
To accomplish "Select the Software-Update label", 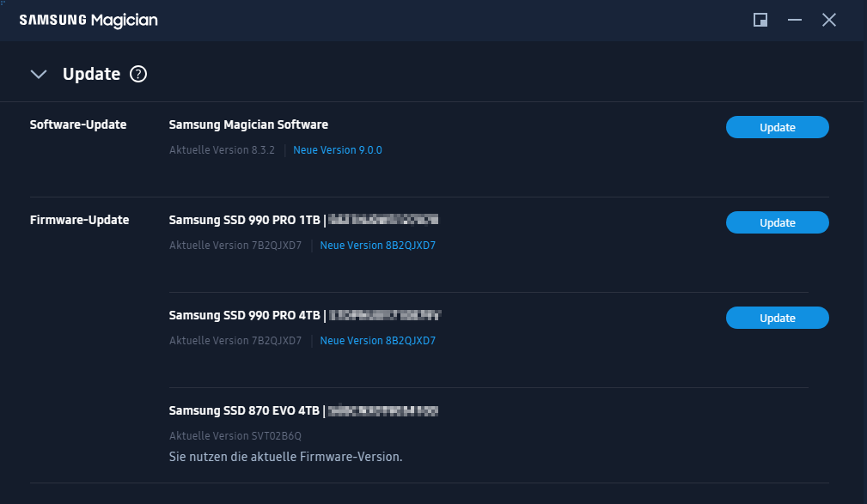I will click(78, 124).
